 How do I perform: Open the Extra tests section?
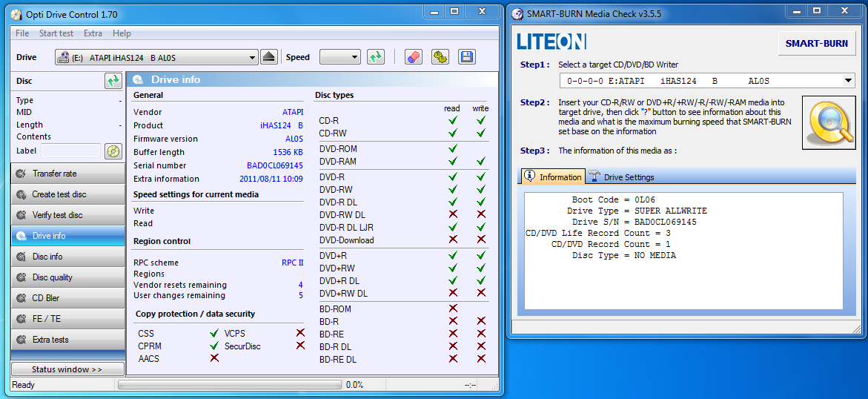click(68, 340)
